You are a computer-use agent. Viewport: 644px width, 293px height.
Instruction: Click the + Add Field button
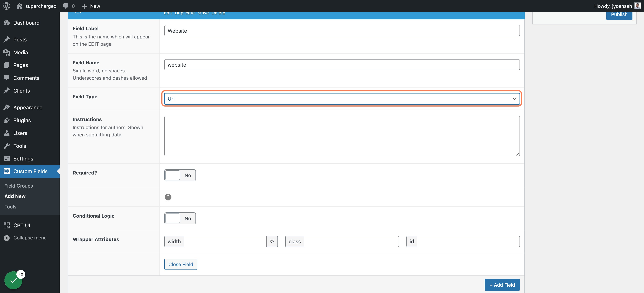[x=502, y=285]
